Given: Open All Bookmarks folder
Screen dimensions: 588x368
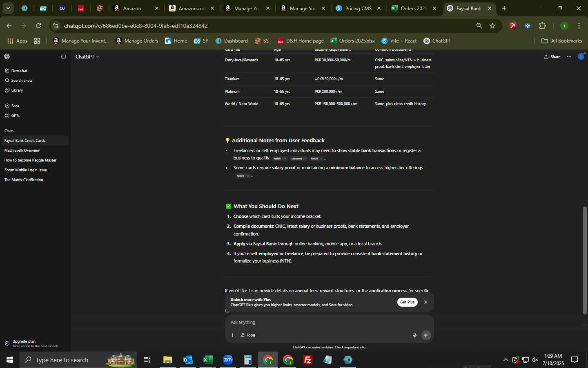Looking at the screenshot, I should pyautogui.click(x=561, y=41).
